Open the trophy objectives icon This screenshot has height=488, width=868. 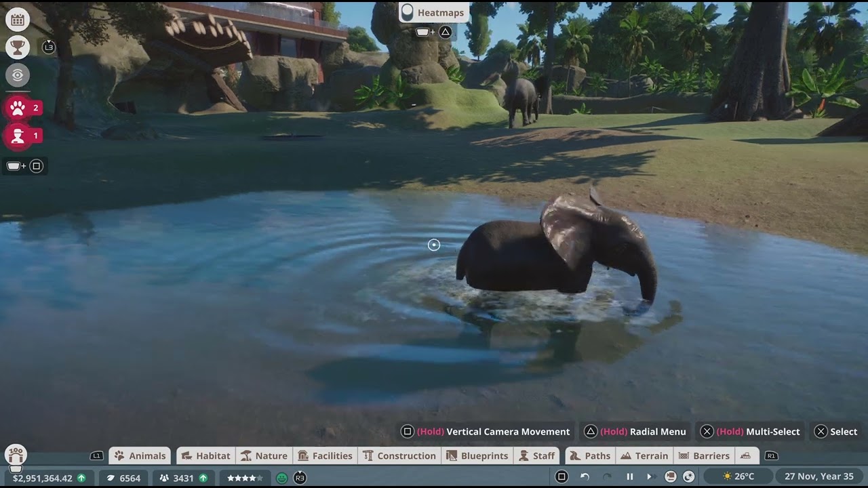pos(18,47)
